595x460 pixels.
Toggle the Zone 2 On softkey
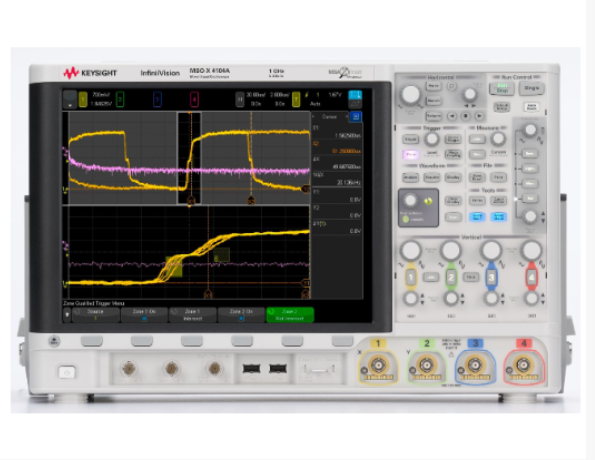click(x=241, y=315)
